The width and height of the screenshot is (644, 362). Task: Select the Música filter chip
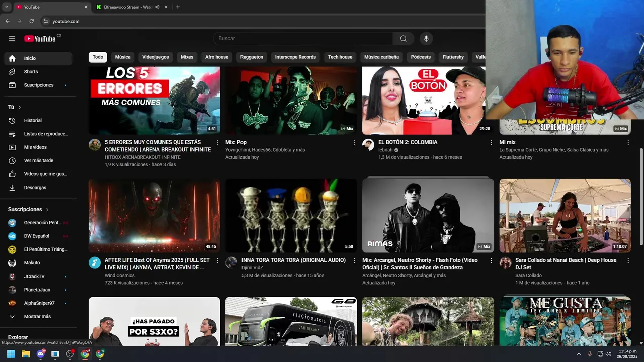pyautogui.click(x=123, y=57)
